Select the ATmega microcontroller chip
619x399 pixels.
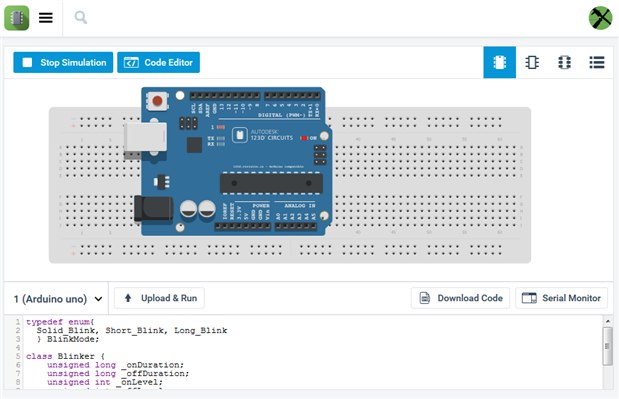coord(271,183)
